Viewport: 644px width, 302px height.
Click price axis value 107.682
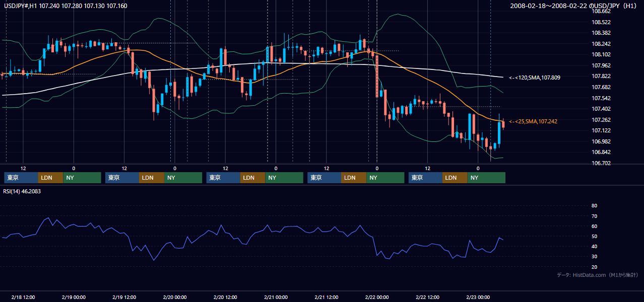click(601, 87)
